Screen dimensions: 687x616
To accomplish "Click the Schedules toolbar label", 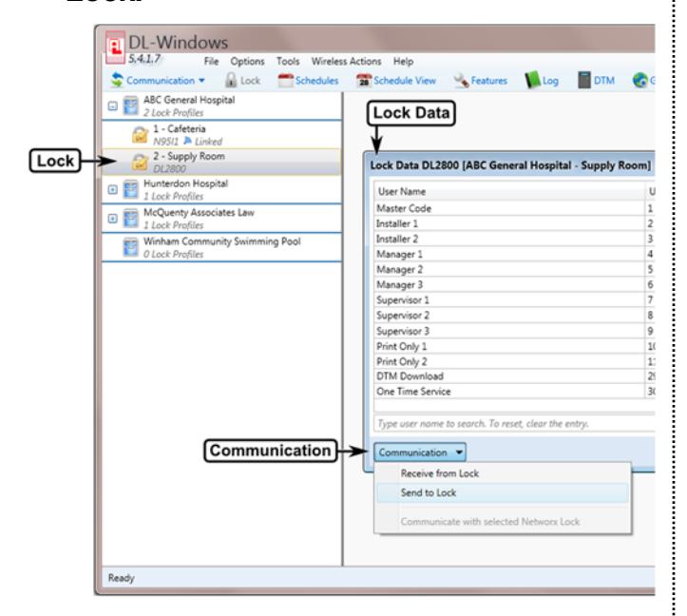I will point(316,81).
